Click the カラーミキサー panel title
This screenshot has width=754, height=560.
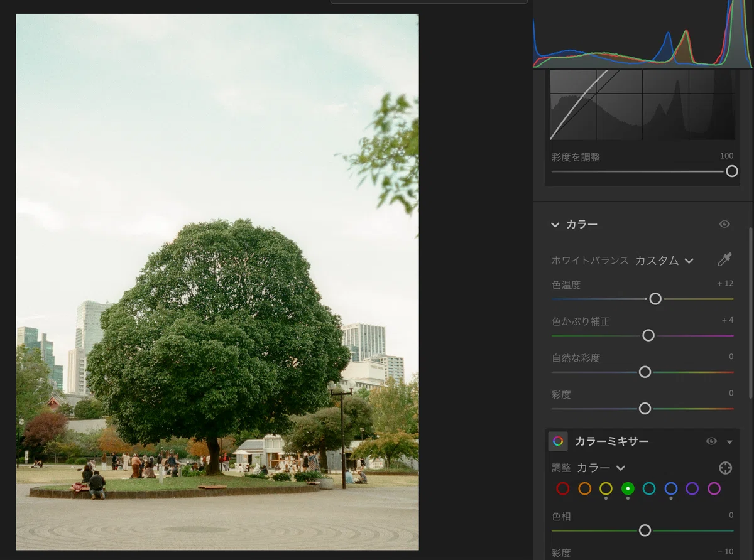[612, 442]
